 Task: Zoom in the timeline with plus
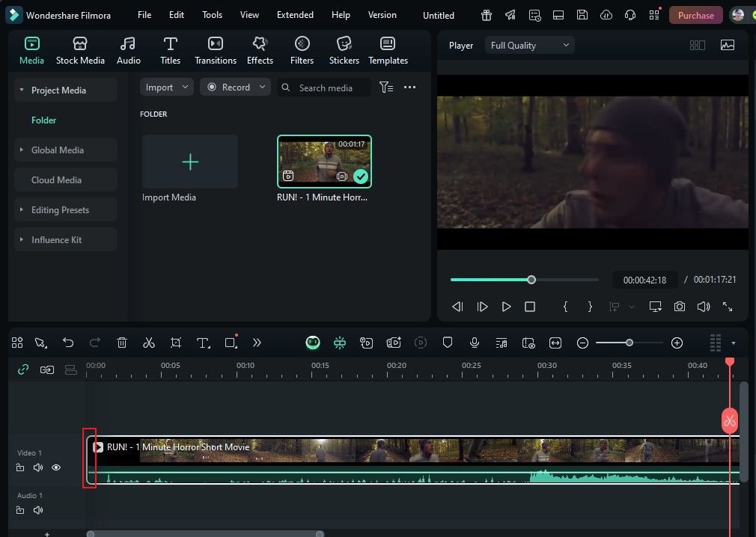[677, 343]
